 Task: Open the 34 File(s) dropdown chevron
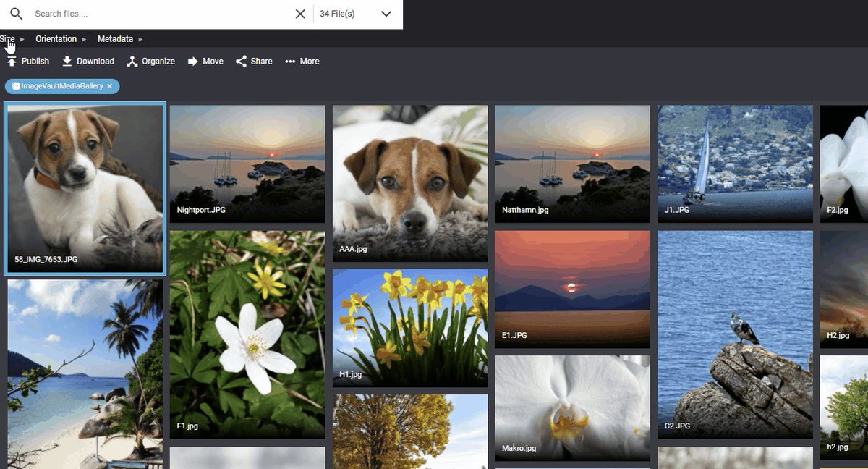pyautogui.click(x=386, y=14)
